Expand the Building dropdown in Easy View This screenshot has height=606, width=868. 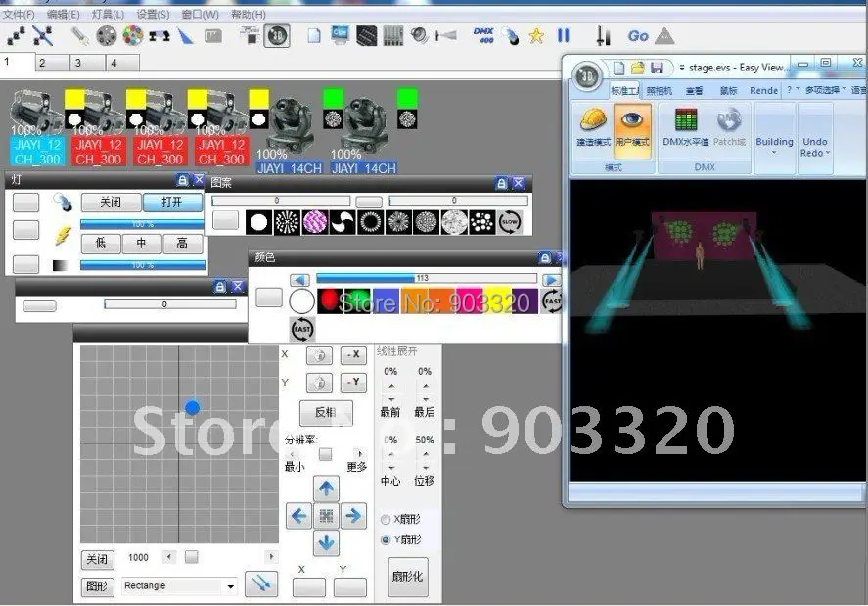[x=774, y=145]
